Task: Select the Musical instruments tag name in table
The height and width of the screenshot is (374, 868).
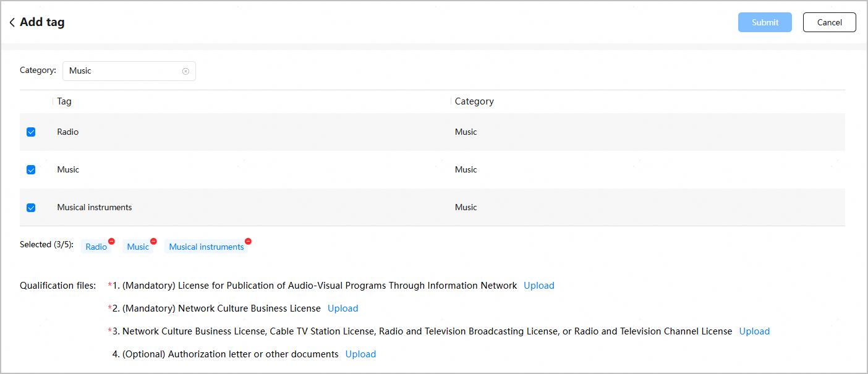Action: click(x=95, y=208)
